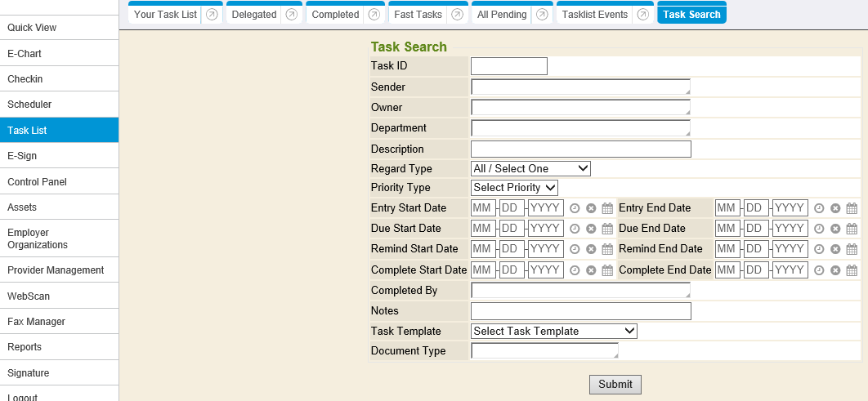Open the Regard Type dropdown
868x401 pixels.
(530, 168)
